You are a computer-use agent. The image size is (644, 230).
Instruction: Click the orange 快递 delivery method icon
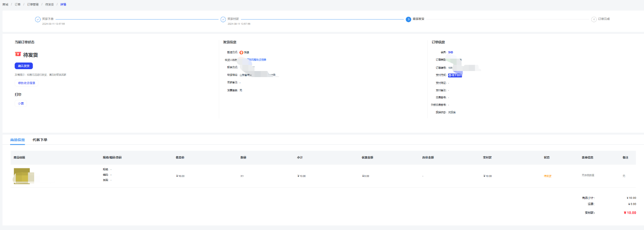pos(241,53)
